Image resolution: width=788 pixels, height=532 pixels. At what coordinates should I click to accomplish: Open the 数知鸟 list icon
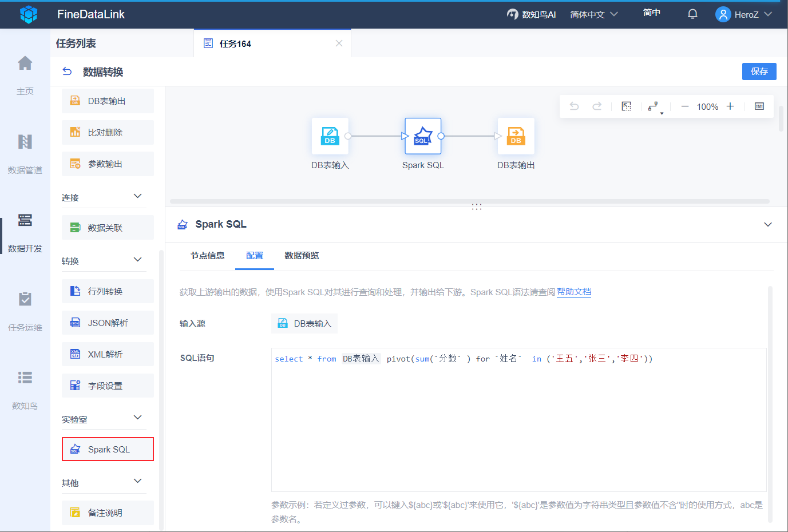[25, 378]
